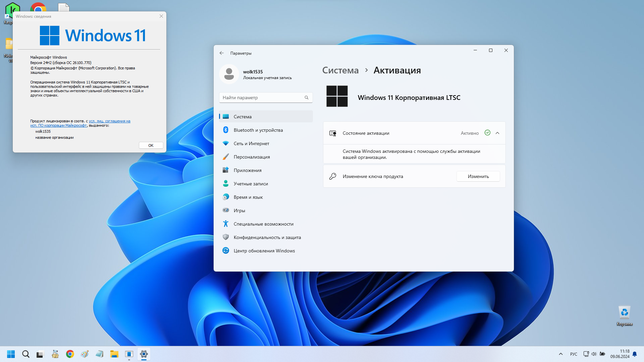Switch the РУС input language indicator
Viewport: 644px width, 362px height.
tap(574, 354)
